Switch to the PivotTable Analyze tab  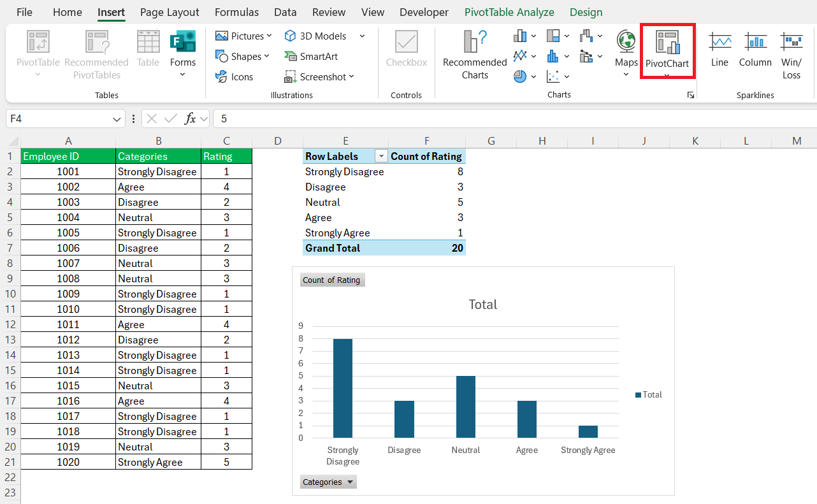[x=509, y=12]
